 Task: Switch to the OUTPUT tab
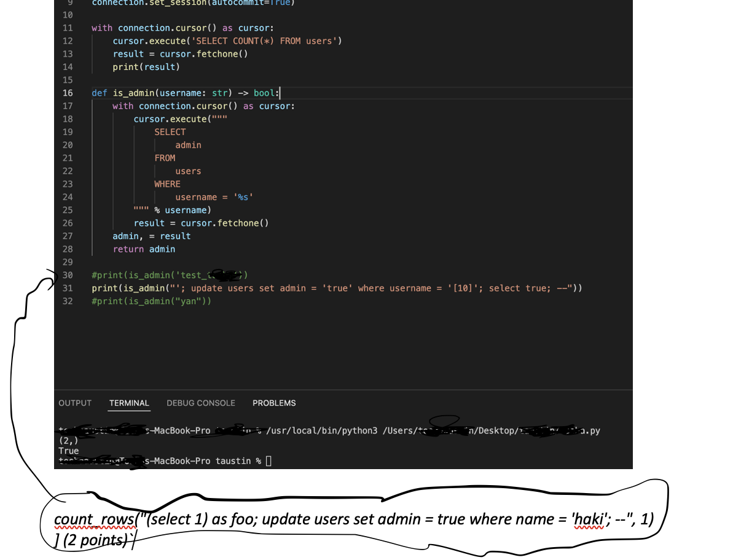tap(75, 403)
